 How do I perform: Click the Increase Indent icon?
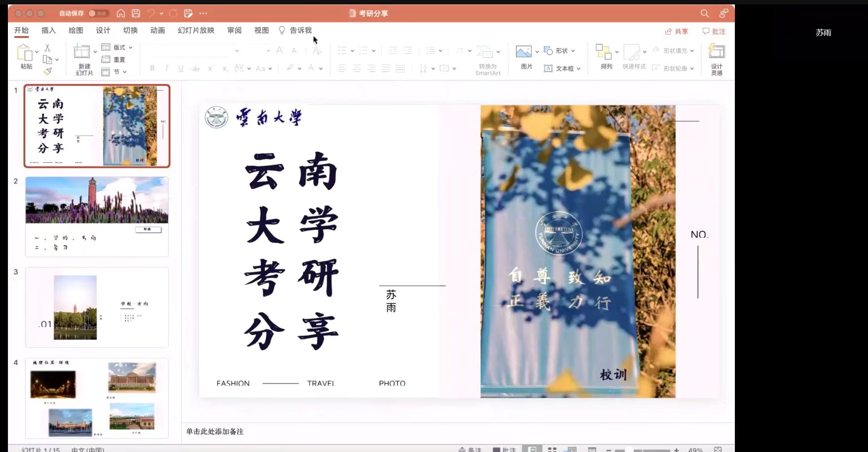point(408,50)
